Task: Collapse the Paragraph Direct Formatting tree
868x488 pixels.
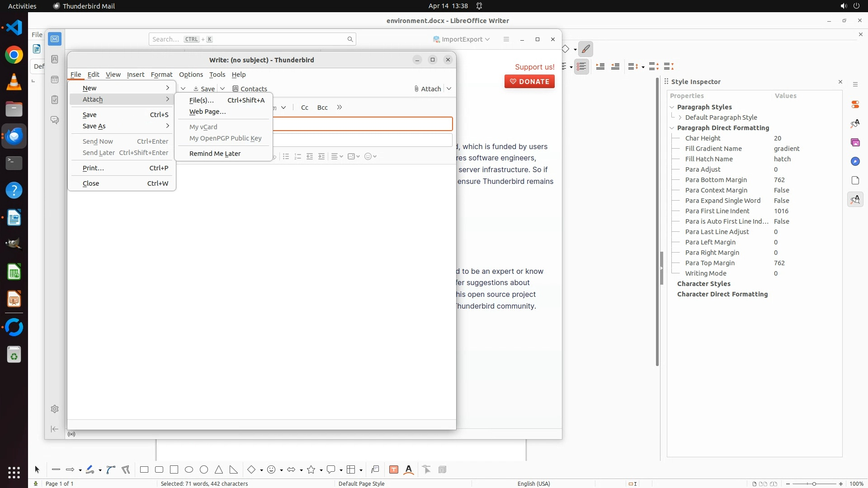Action: click(x=672, y=128)
